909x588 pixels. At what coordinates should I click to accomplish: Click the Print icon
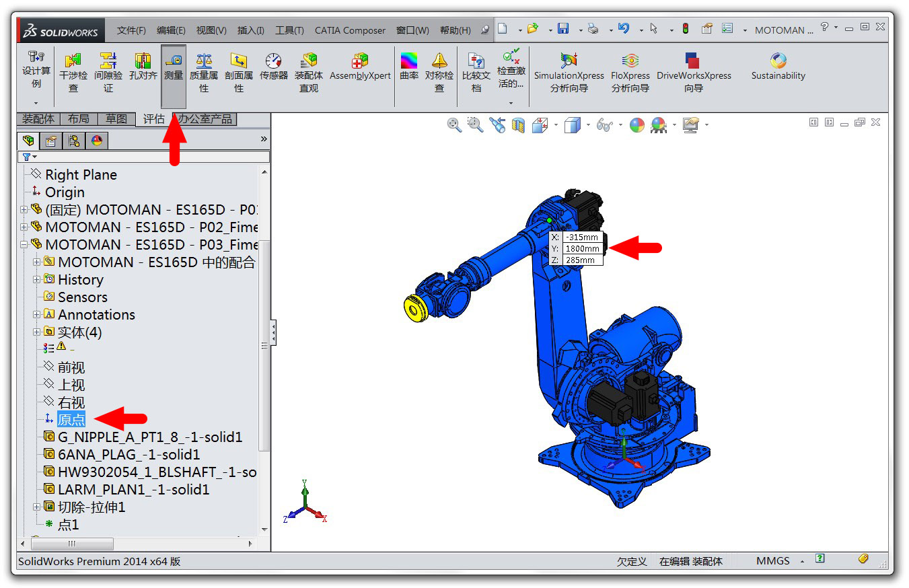point(593,29)
